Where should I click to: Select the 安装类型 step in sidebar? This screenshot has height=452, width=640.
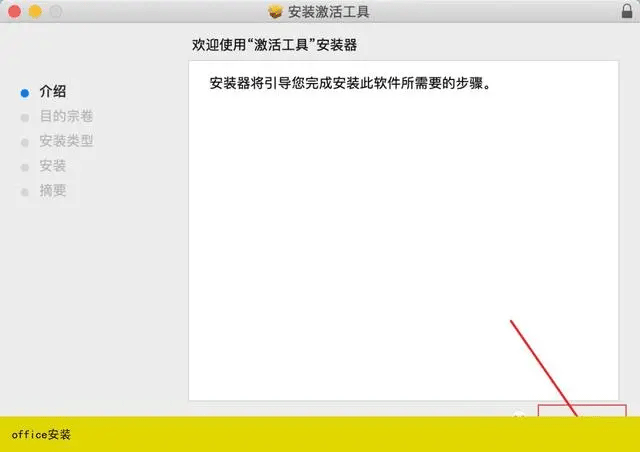pos(66,142)
